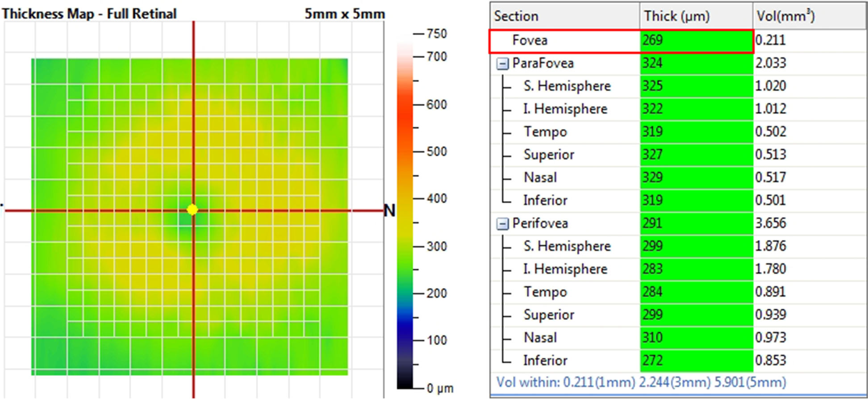
Task: Select the Fovea row label
Action: click(530, 41)
